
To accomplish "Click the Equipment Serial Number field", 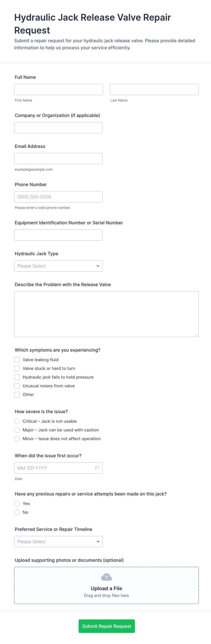I will pyautogui.click(x=58, y=235).
